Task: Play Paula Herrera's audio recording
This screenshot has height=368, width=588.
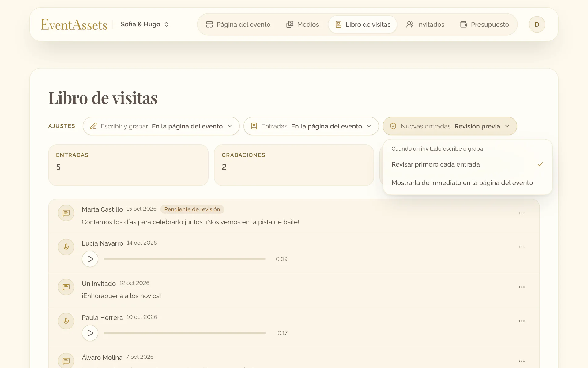Action: coord(90,333)
